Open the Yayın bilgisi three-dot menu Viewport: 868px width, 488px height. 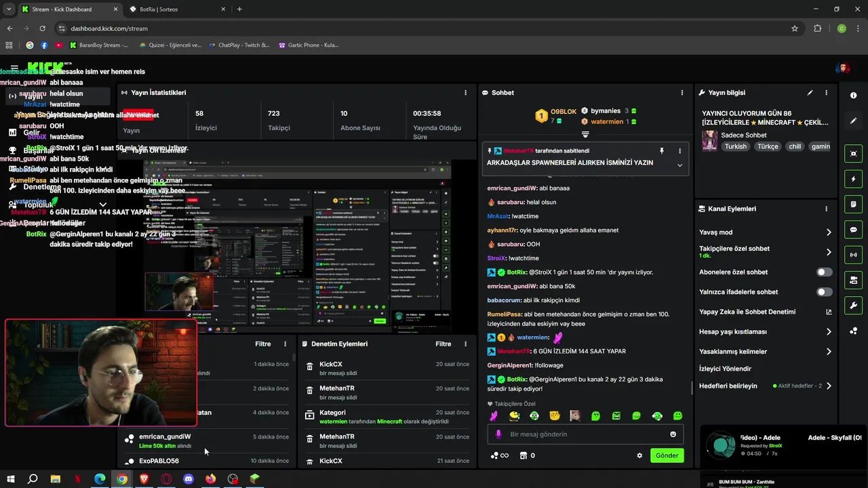[x=826, y=93]
